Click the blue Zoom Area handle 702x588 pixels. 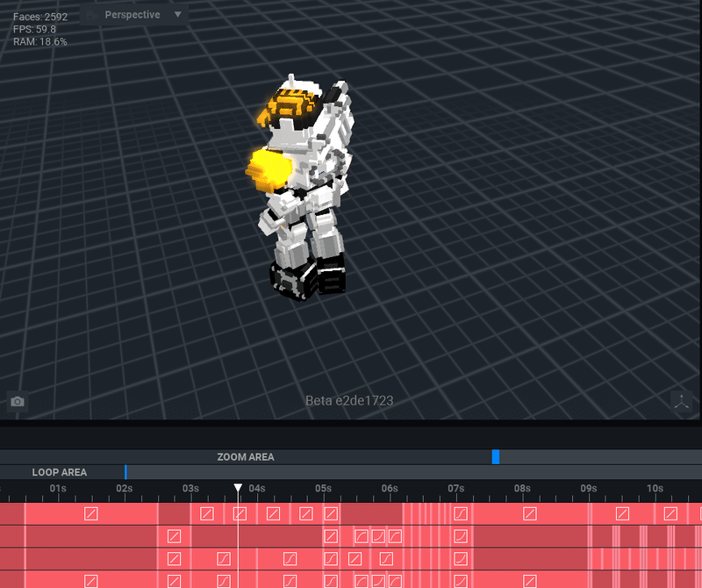pos(496,456)
